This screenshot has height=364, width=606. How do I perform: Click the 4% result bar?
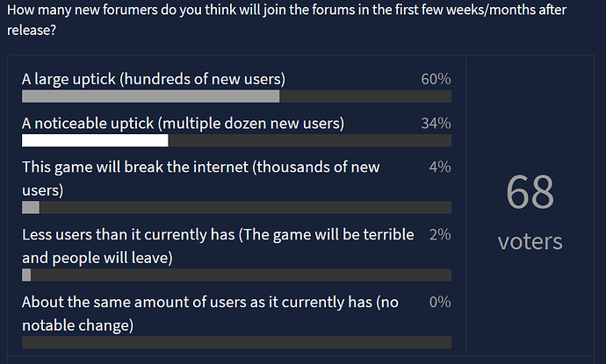pyautogui.click(x=31, y=207)
